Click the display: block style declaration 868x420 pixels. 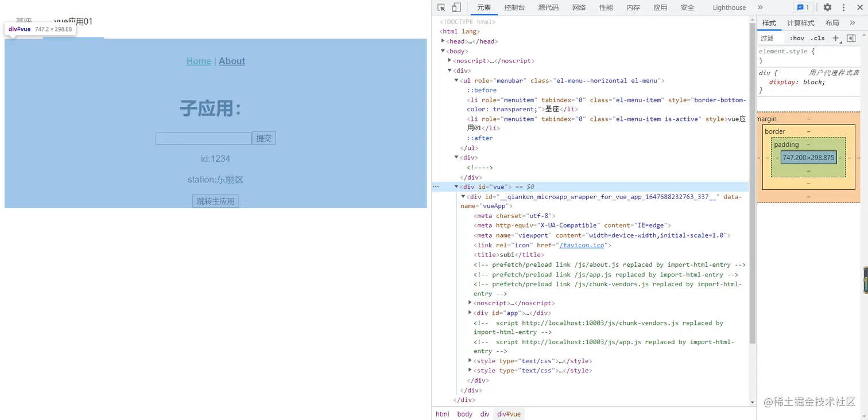tap(797, 82)
